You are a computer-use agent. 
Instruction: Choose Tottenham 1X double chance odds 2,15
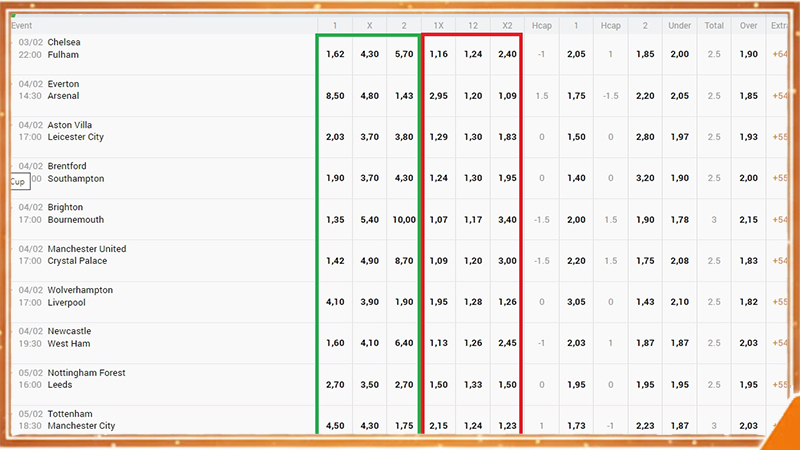pyautogui.click(x=438, y=425)
